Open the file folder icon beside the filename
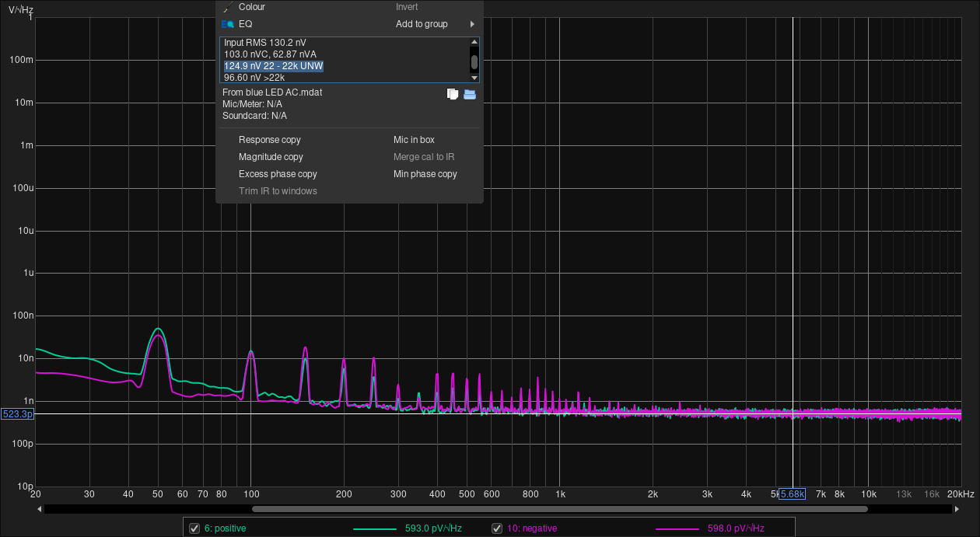This screenshot has width=980, height=537. click(470, 94)
